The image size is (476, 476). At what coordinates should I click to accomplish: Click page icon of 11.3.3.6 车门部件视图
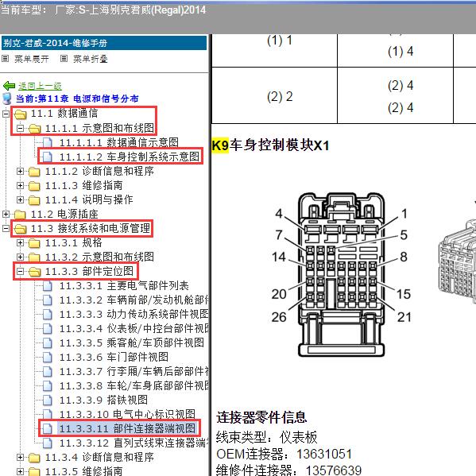48,358
